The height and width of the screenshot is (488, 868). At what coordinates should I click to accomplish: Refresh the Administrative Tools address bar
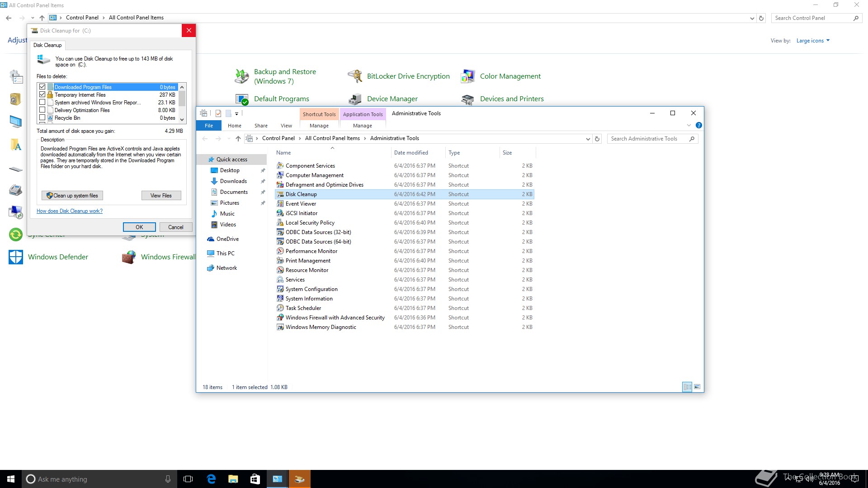point(597,139)
